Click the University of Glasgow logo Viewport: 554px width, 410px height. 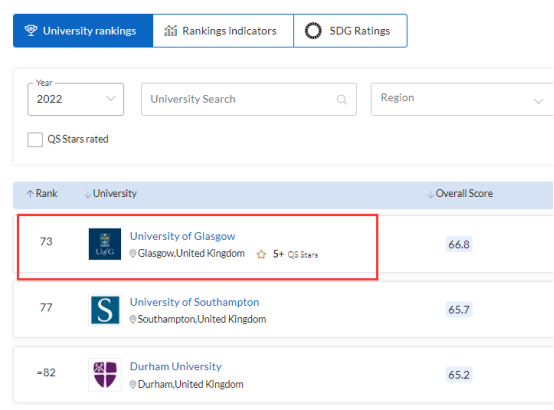(105, 244)
